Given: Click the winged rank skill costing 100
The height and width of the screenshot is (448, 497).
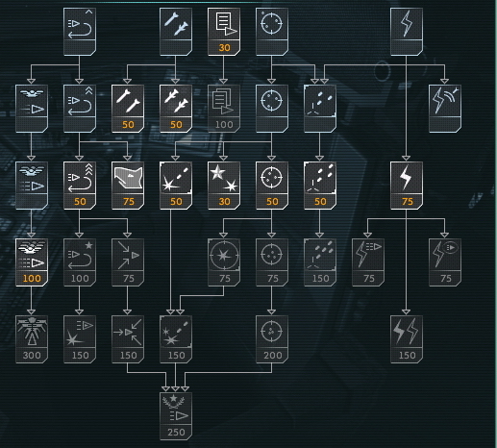Looking at the screenshot, I should (x=32, y=262).
